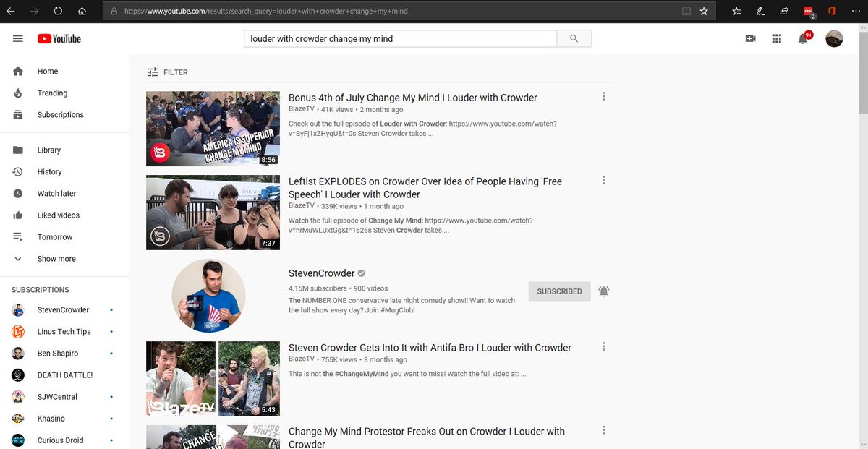The width and height of the screenshot is (868, 449).
Task: Click the YouTube logo
Action: tap(59, 38)
